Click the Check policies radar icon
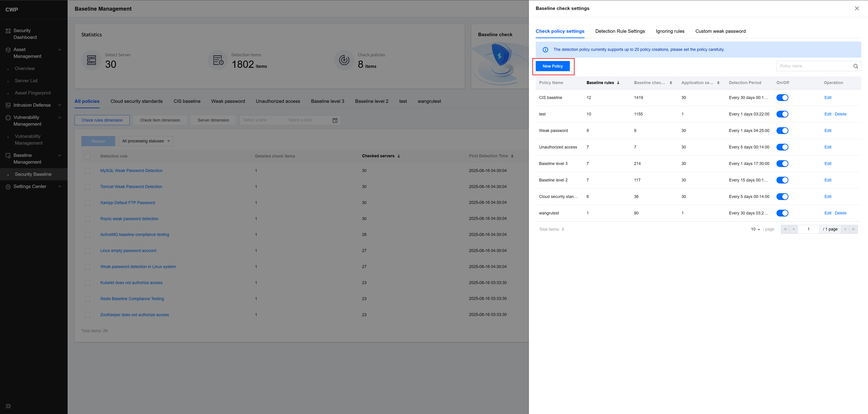 tap(344, 60)
